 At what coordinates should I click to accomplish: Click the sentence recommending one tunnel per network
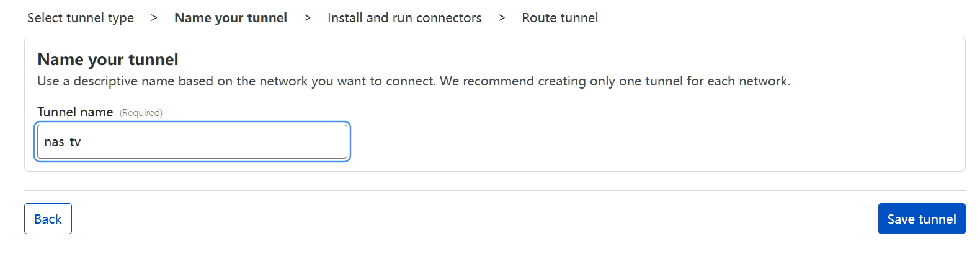pos(615,81)
